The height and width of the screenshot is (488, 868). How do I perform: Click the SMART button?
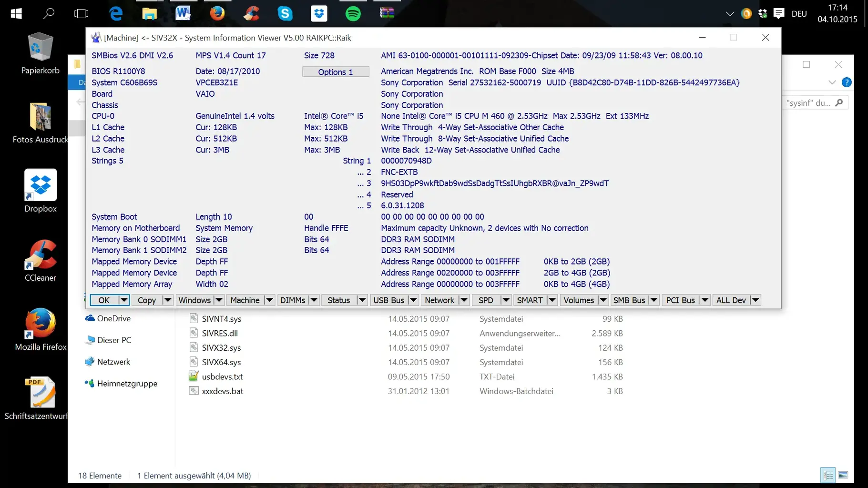(530, 300)
